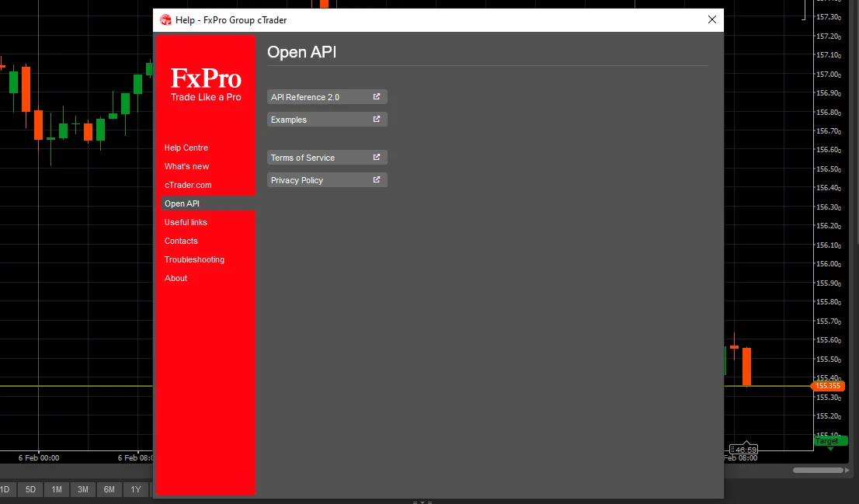Click the right scroll arrow below the chart
The height and width of the screenshot is (504, 859).
[x=847, y=470]
